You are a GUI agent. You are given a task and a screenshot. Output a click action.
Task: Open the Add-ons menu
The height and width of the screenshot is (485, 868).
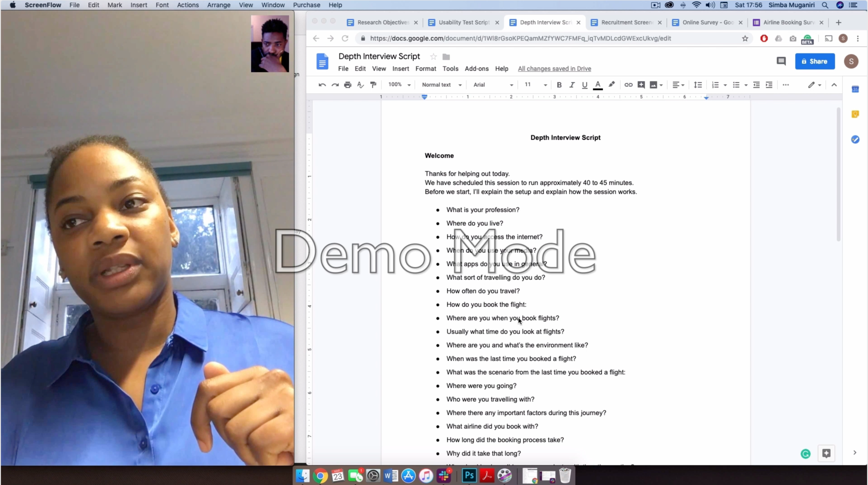pos(477,69)
